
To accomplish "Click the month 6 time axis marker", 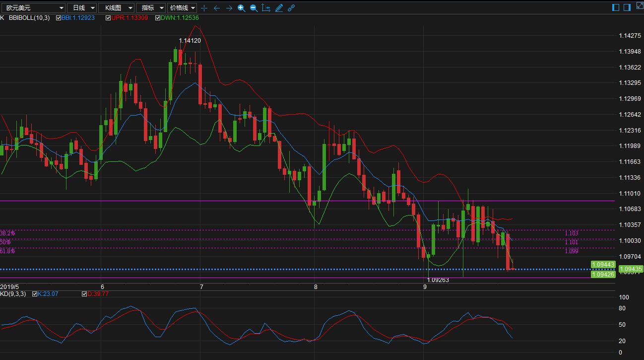I will [102, 287].
